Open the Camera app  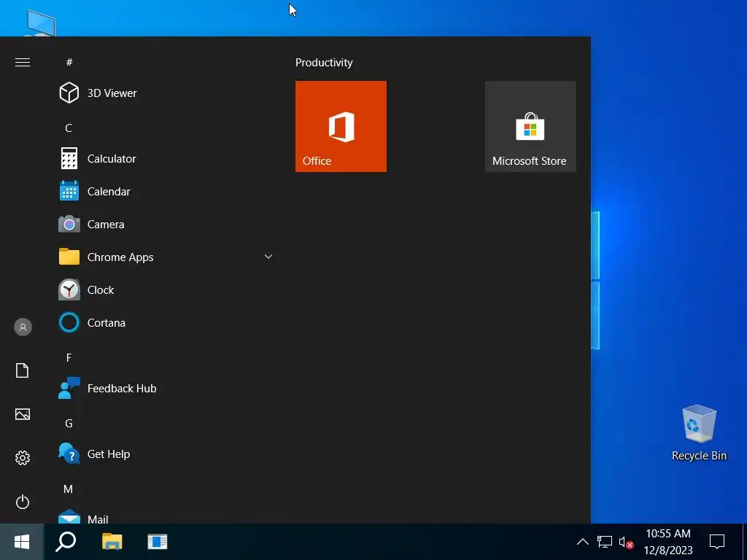(x=164, y=225)
